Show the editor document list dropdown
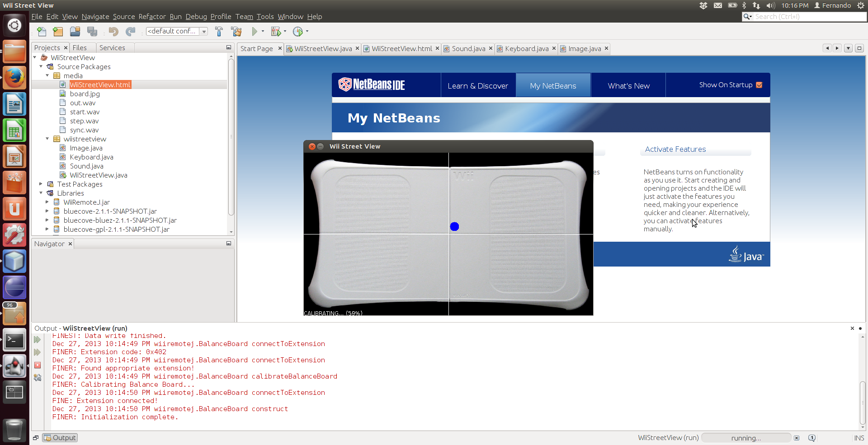Image resolution: width=868 pixels, height=445 pixels. coord(848,48)
